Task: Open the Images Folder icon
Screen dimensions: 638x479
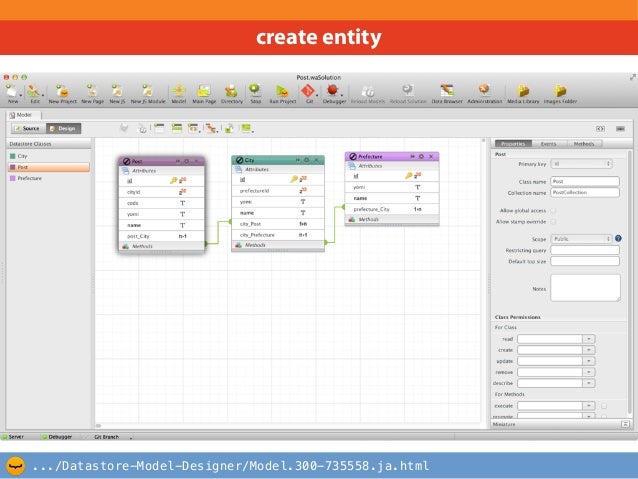Action: [x=560, y=92]
